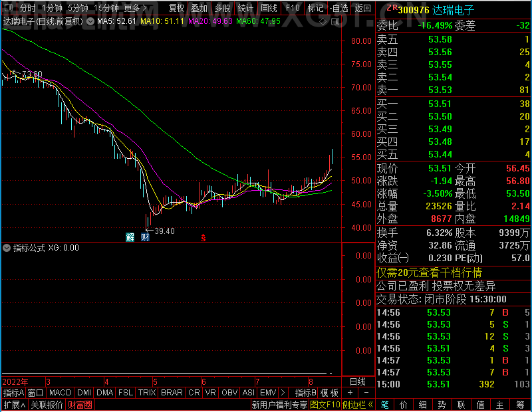Select the 细 detail tab
532x412 pixels.
pyautogui.click(x=422, y=405)
